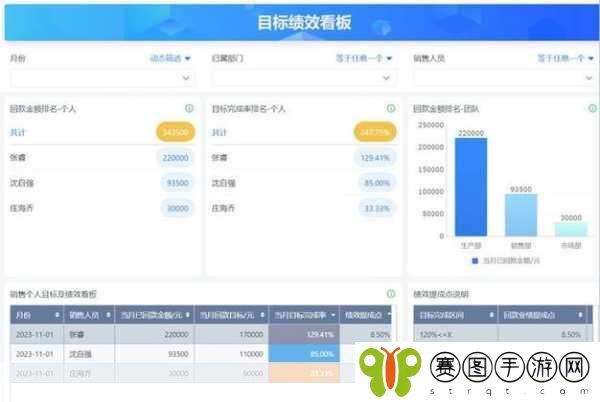Sort by 当月已回款金额/元 column arrows
This screenshot has height=402, width=600.
click(188, 315)
